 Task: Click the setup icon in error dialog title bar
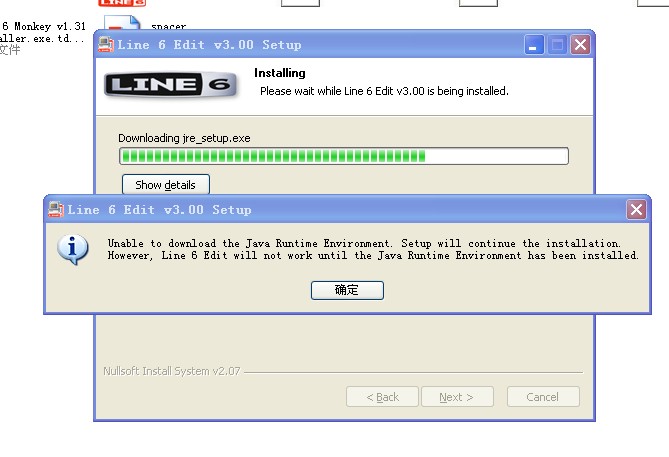(56, 209)
